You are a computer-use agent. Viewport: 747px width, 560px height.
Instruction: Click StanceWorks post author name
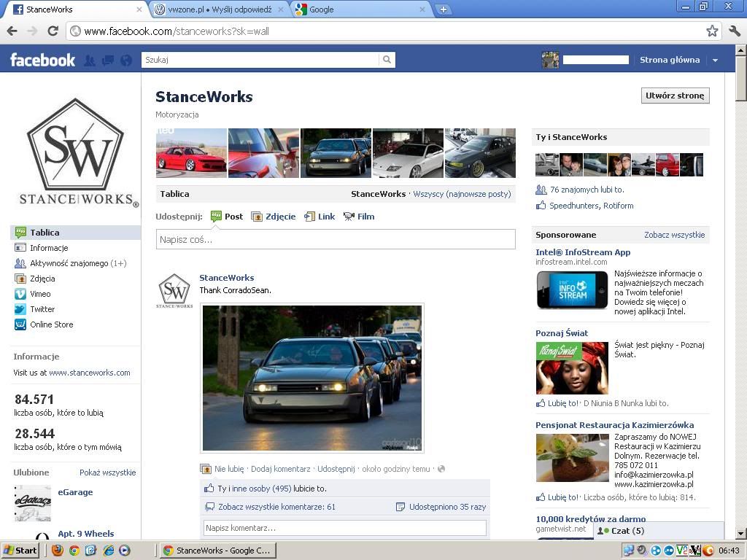226,278
